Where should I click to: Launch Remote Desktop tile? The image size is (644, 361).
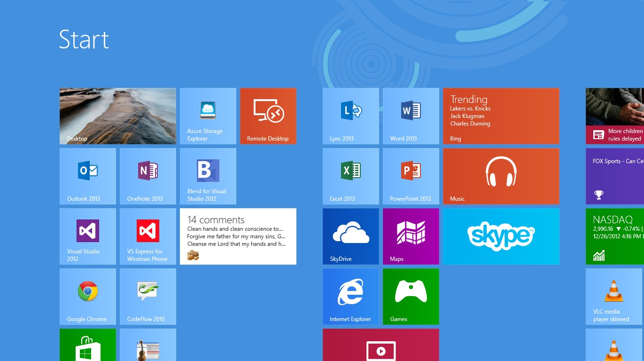pos(268,116)
